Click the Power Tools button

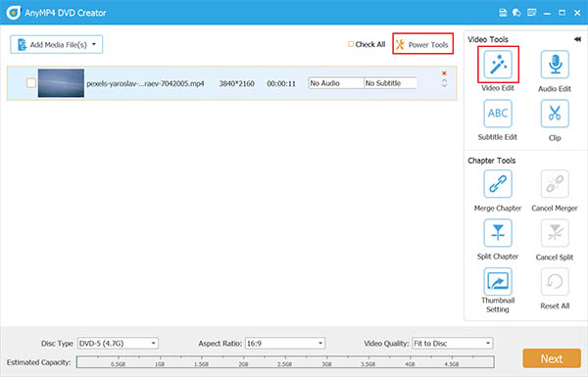point(423,44)
